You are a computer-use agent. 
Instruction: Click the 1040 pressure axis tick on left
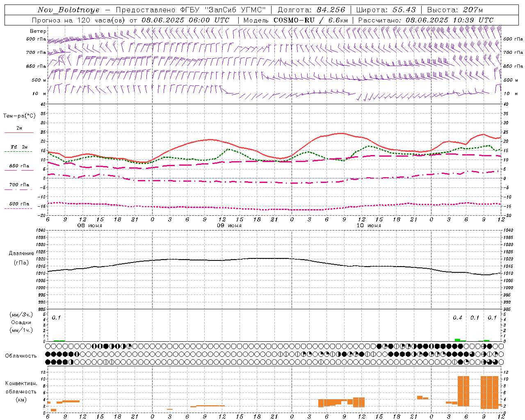click(40, 231)
